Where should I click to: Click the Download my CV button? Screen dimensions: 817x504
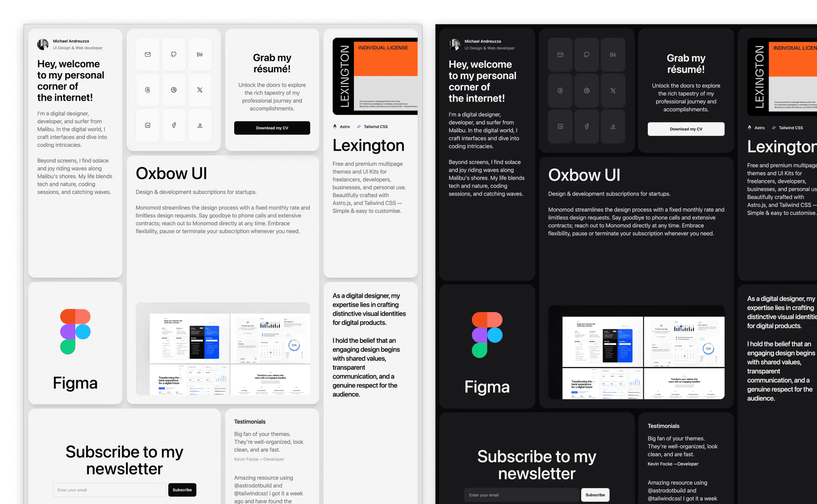point(272,128)
